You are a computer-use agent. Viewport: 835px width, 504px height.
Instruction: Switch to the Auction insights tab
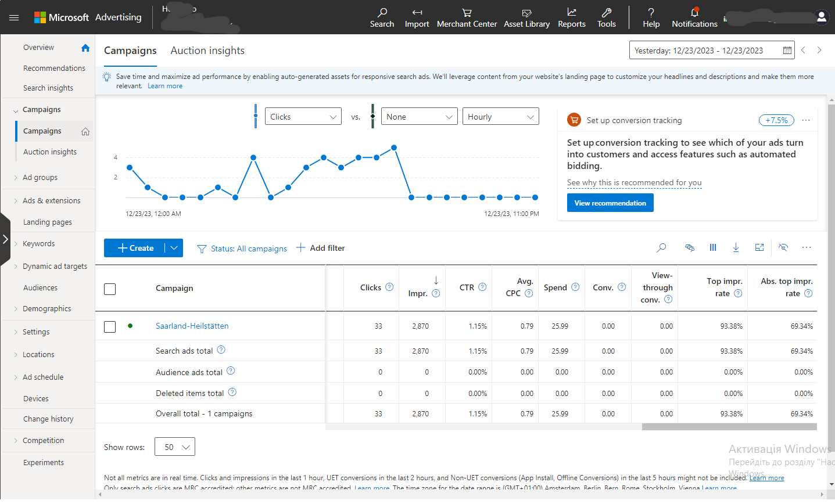(207, 51)
